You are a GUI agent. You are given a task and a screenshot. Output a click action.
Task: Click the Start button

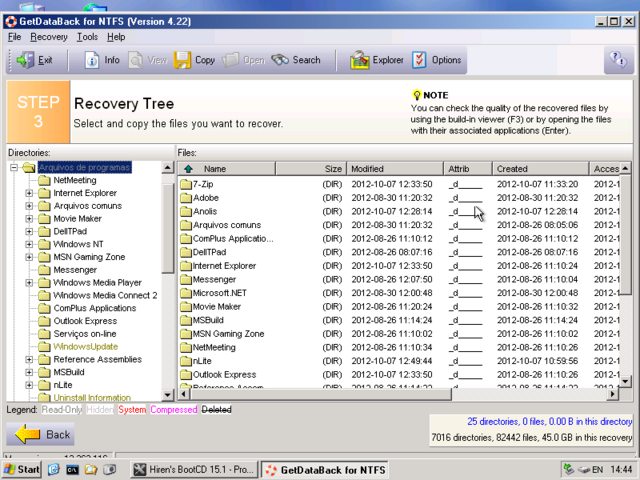tap(22, 469)
